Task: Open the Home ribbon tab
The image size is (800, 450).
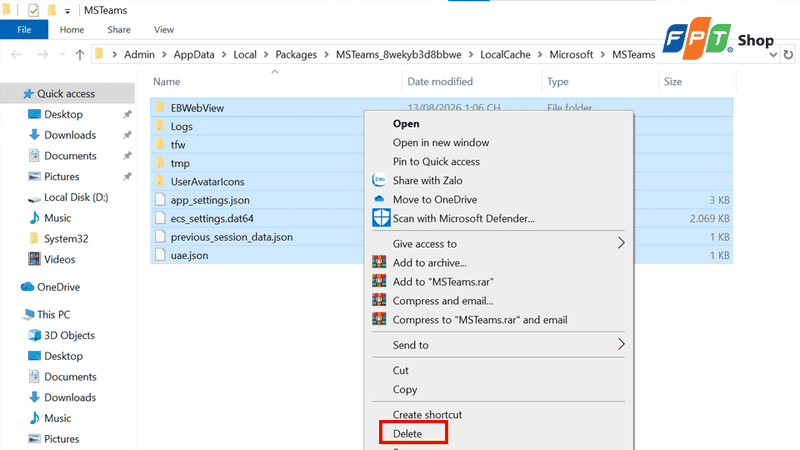Action: 72,30
